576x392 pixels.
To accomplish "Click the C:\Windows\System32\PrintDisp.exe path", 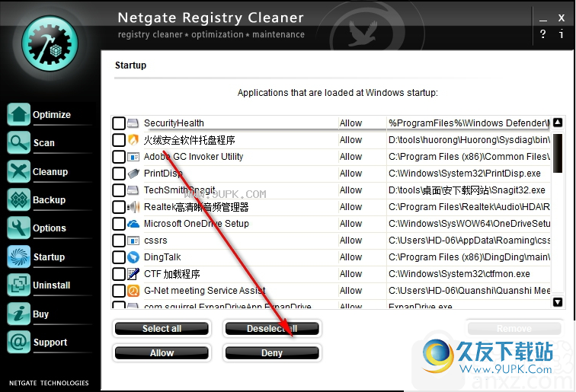I will pyautogui.click(x=465, y=174).
